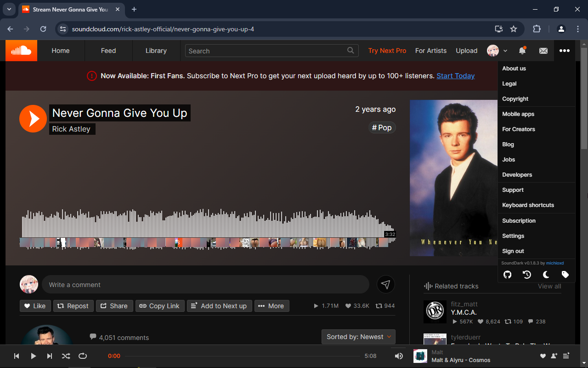588x368 pixels.
Task: Open a new browser tab
Action: (134, 9)
